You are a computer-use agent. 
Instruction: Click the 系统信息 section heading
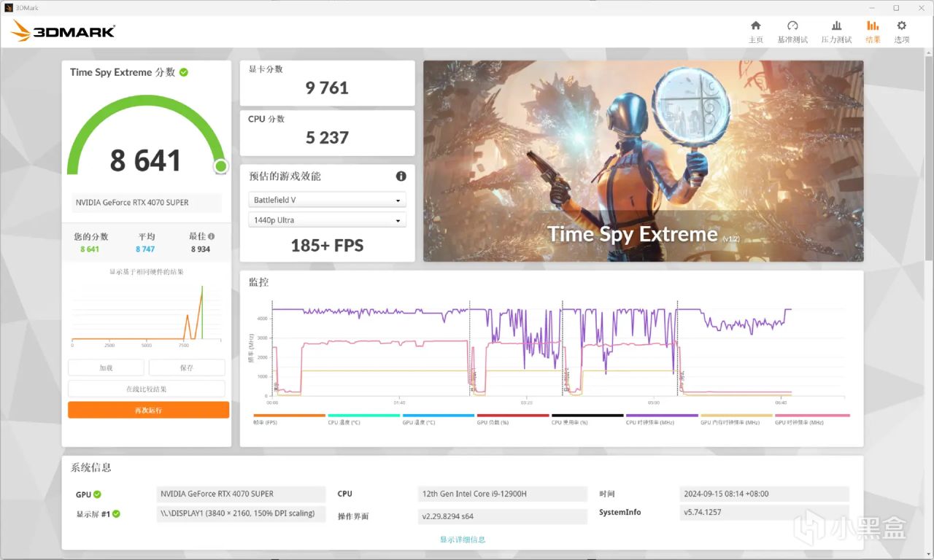pyautogui.click(x=91, y=467)
